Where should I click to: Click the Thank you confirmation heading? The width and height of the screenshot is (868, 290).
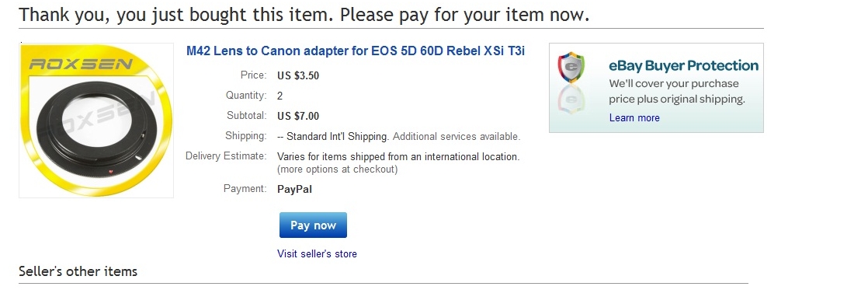click(x=304, y=15)
